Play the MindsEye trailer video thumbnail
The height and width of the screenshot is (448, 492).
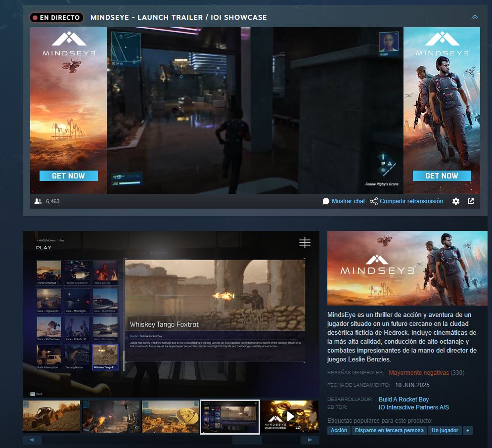point(290,416)
